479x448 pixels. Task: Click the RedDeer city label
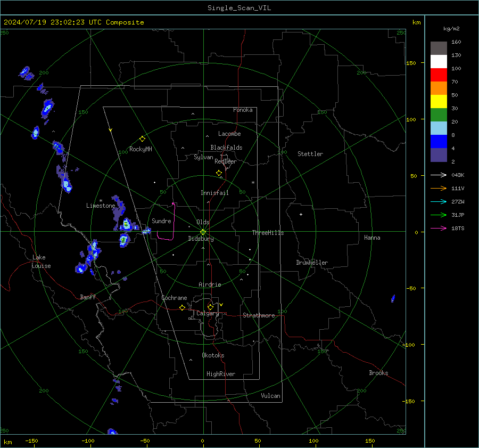coord(226,161)
